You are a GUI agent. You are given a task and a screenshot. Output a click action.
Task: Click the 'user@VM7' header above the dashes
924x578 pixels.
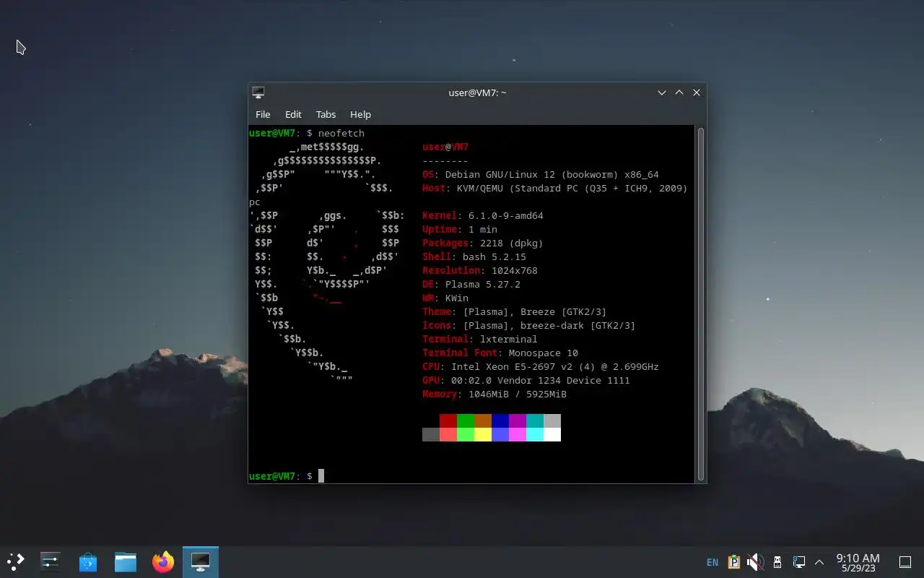point(445,147)
